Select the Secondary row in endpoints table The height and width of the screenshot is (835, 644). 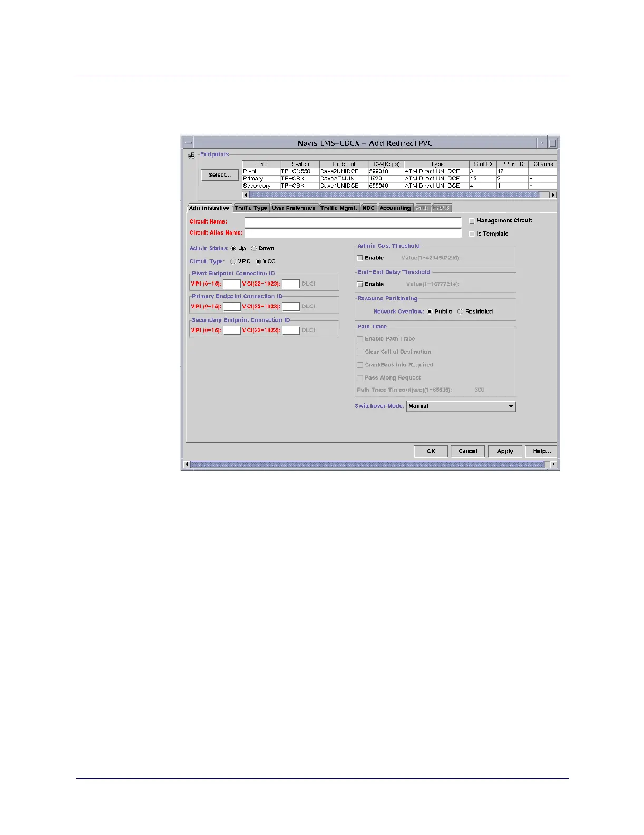(399, 186)
